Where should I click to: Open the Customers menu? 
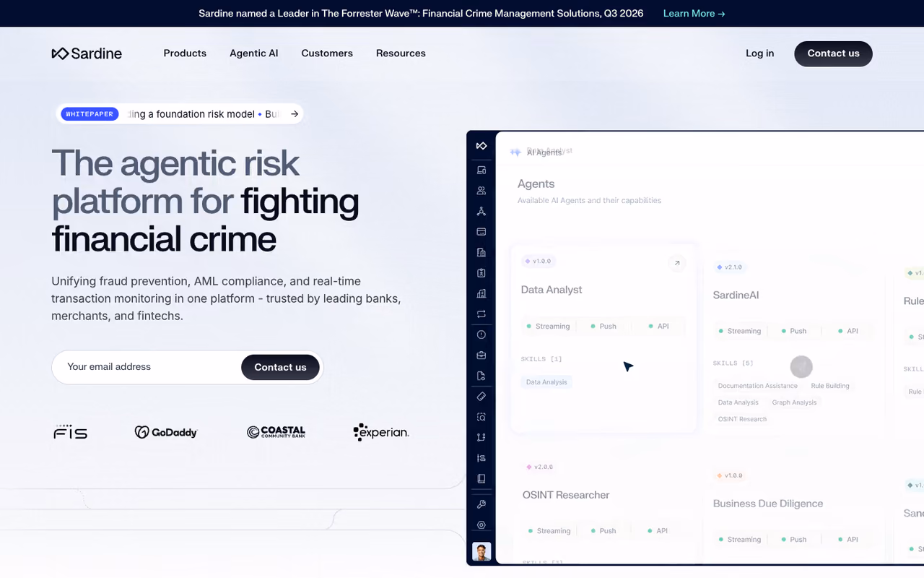327,53
